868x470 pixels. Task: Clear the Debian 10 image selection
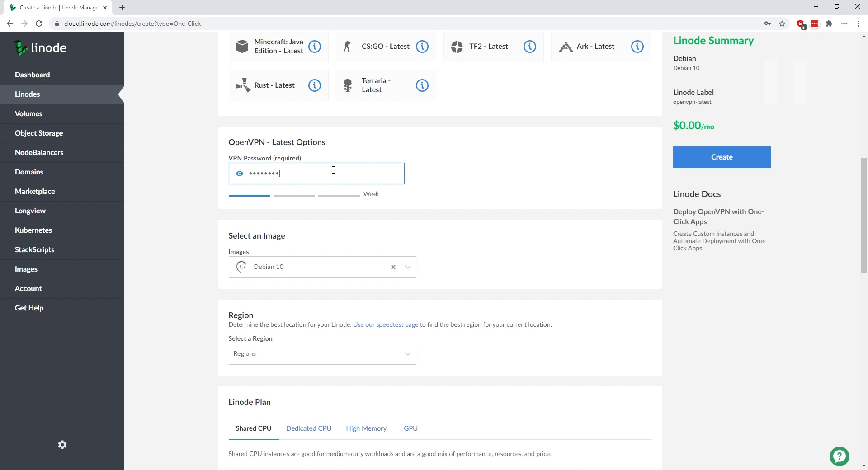(393, 267)
